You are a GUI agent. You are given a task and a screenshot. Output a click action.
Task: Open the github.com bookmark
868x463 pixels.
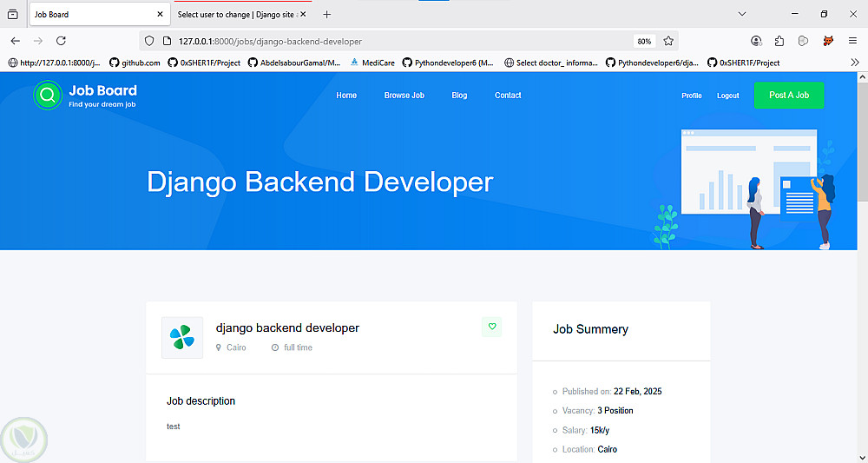point(135,63)
